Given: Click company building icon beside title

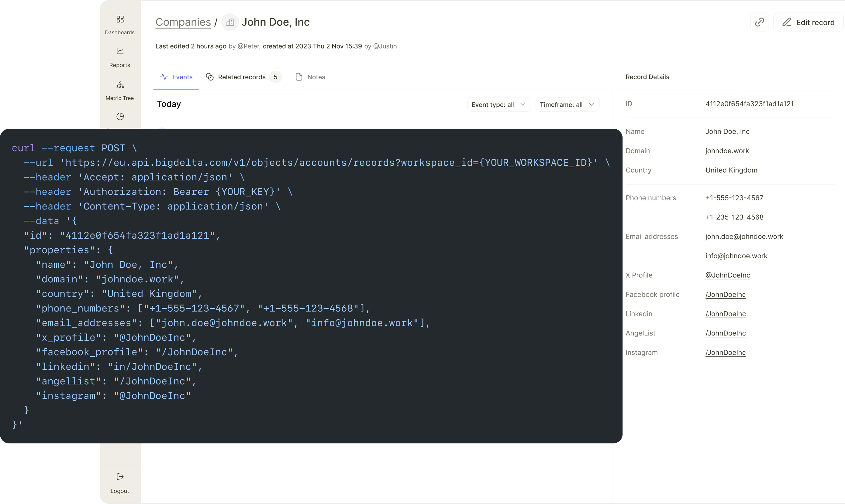Looking at the screenshot, I should 230,22.
